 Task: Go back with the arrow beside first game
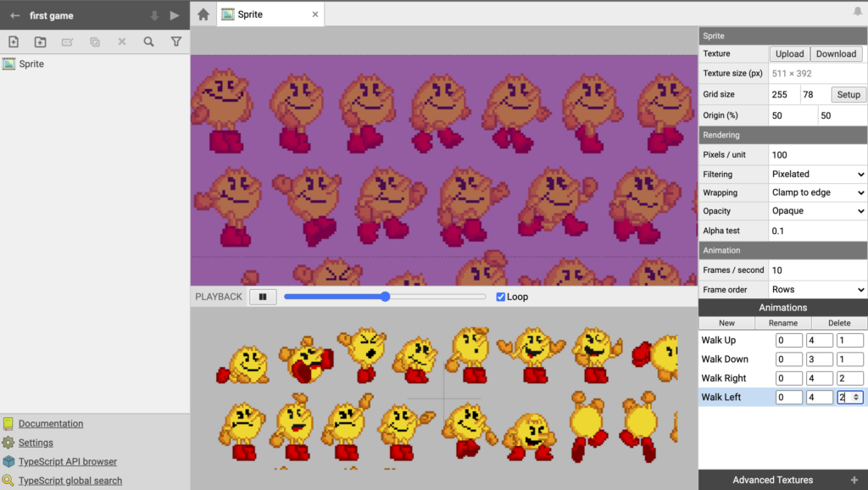click(15, 15)
